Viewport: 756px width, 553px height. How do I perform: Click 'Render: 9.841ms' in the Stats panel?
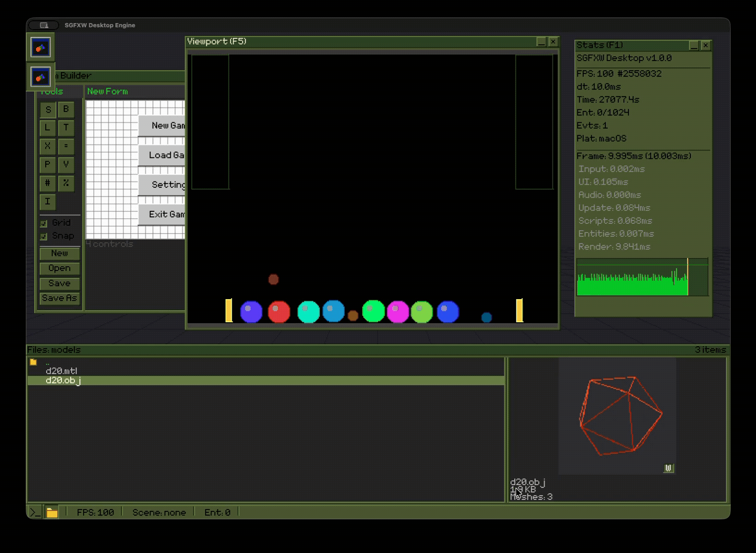tap(614, 246)
